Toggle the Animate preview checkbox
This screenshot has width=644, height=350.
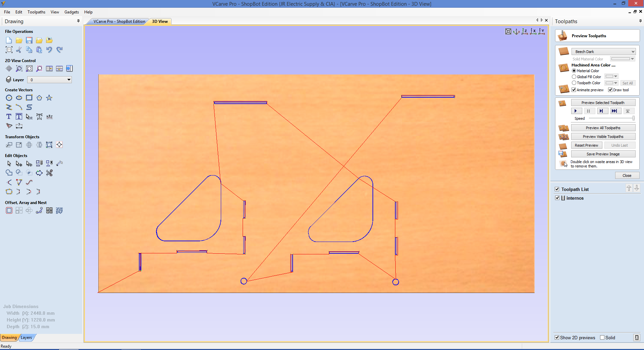pos(574,90)
